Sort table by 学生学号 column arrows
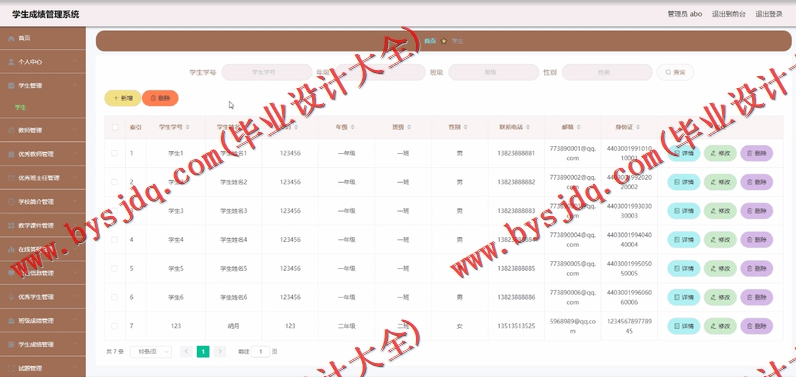The width and height of the screenshot is (796, 377). pos(187,127)
